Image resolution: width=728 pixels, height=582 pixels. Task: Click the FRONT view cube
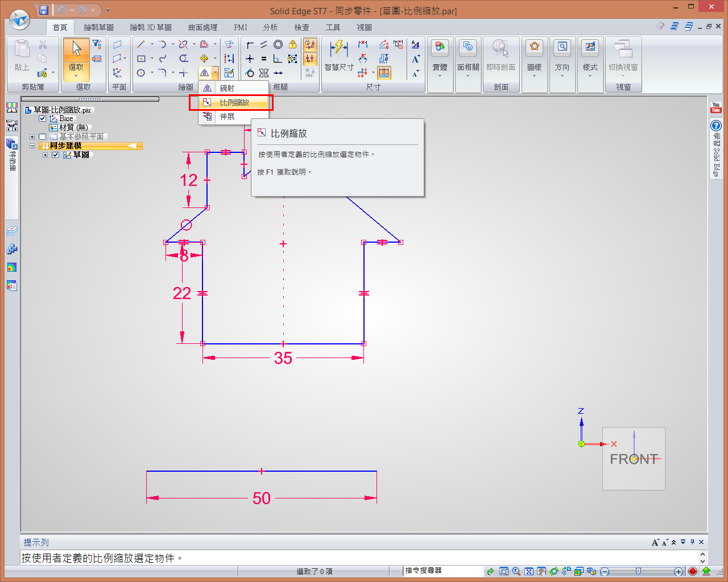click(634, 459)
